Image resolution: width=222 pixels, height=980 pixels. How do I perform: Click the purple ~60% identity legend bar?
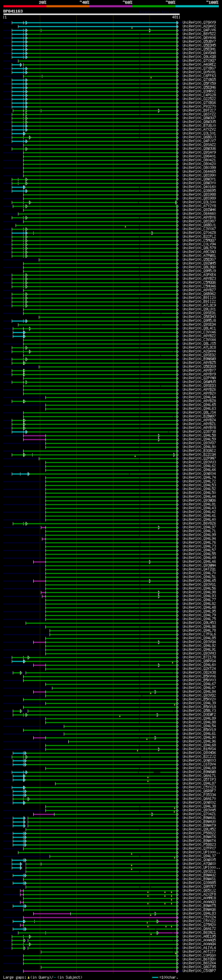[111, 6]
